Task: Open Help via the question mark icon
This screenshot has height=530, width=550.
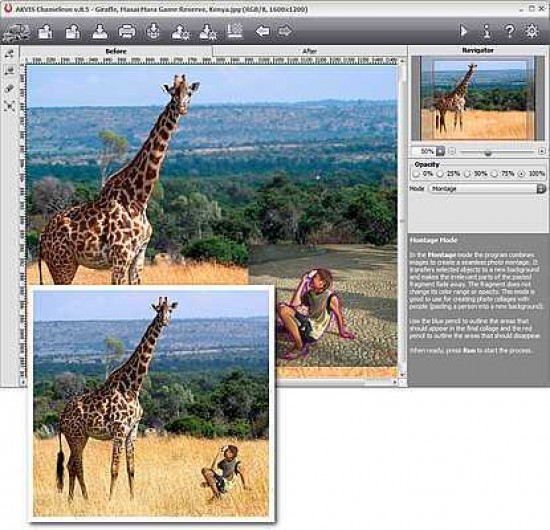Action: point(509,31)
